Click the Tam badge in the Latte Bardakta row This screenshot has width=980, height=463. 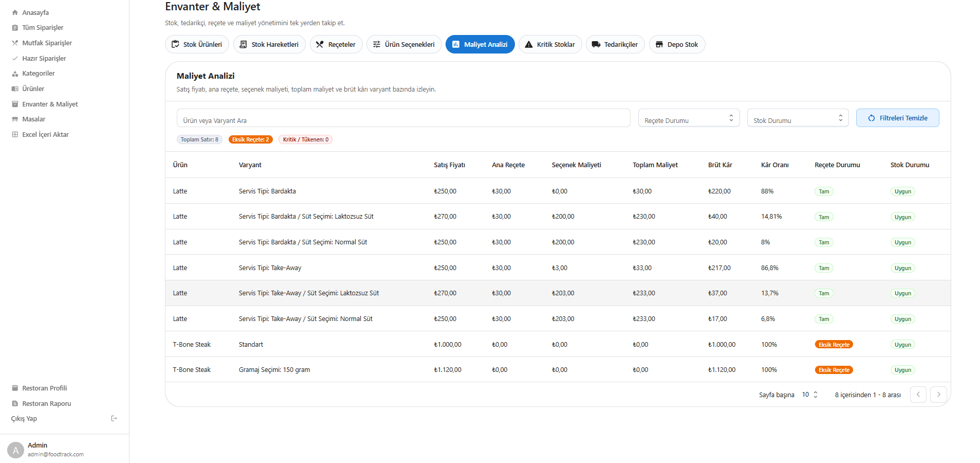824,191
